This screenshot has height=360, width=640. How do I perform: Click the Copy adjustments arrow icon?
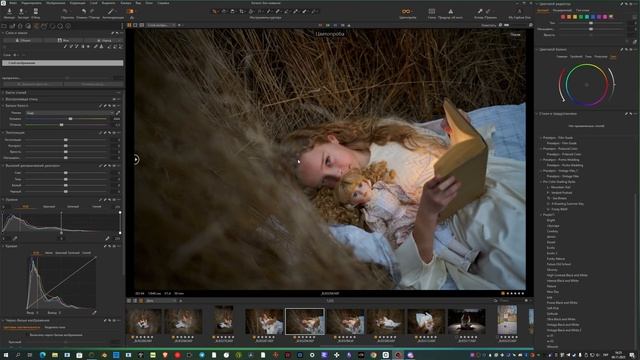point(480,11)
